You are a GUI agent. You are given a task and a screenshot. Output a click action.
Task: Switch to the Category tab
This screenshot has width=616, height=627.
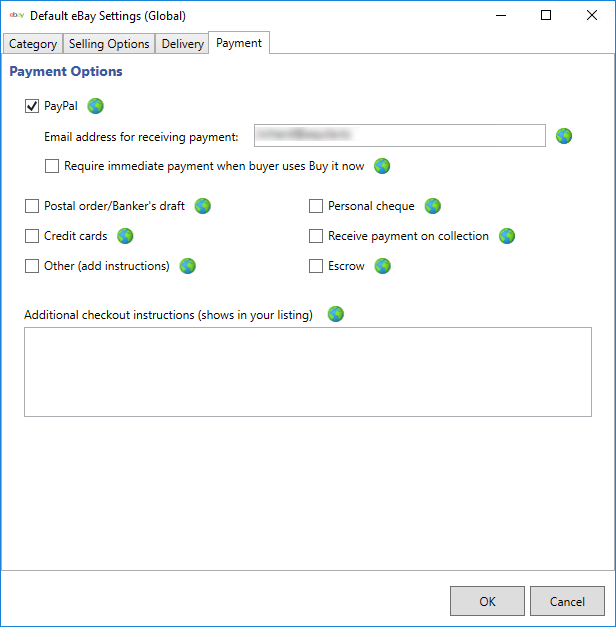tap(33, 44)
